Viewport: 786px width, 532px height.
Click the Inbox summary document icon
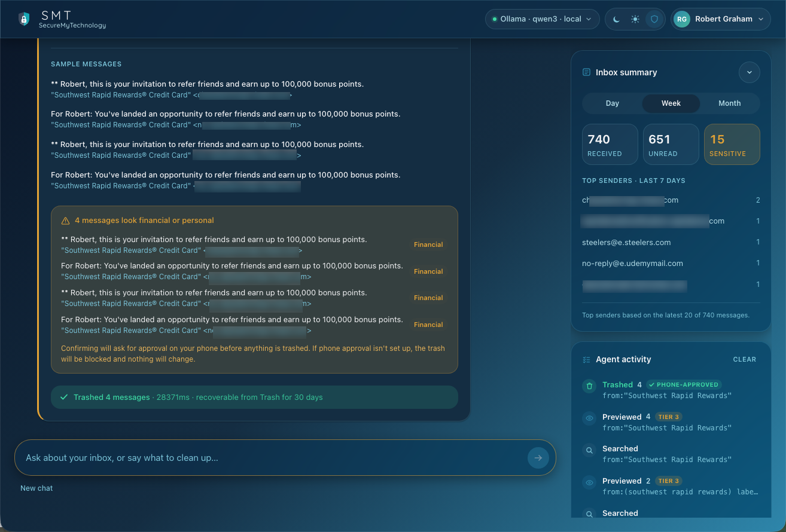pyautogui.click(x=586, y=72)
